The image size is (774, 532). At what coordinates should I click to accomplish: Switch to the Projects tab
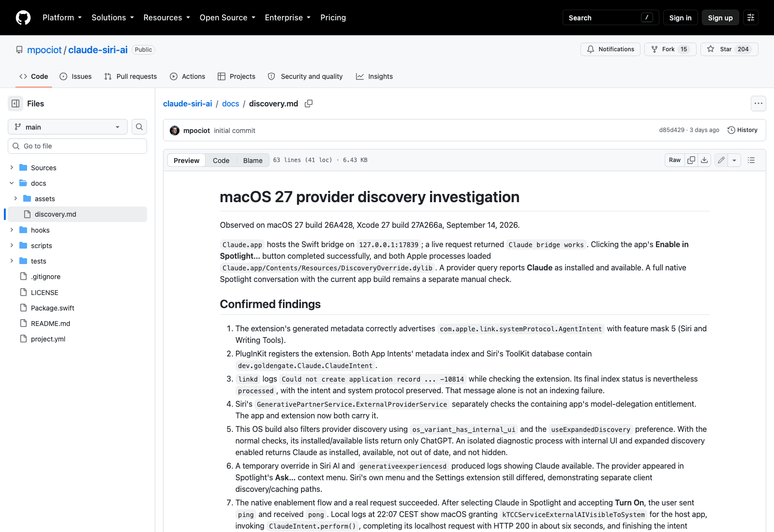click(237, 76)
